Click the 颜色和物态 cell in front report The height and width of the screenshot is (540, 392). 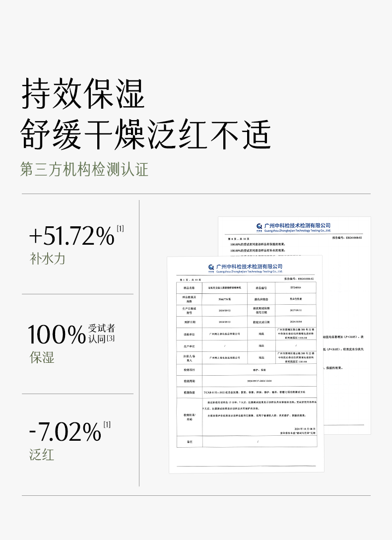pyautogui.click(x=261, y=299)
